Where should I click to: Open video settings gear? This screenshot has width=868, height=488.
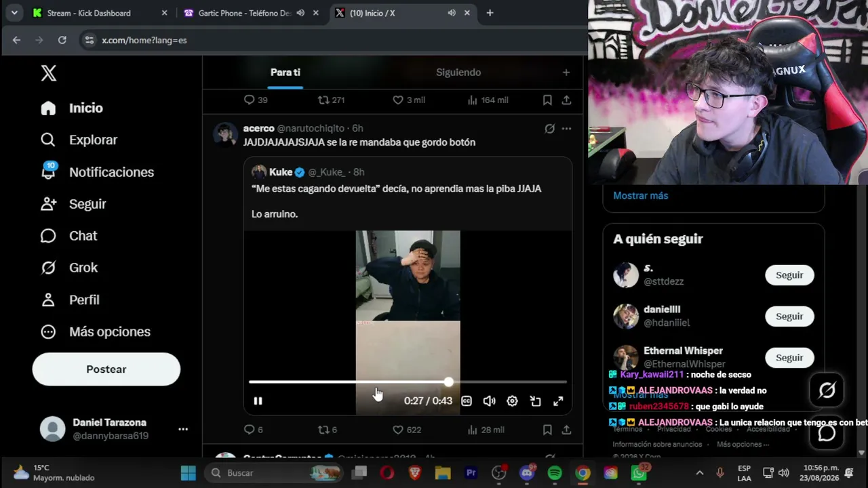click(512, 401)
